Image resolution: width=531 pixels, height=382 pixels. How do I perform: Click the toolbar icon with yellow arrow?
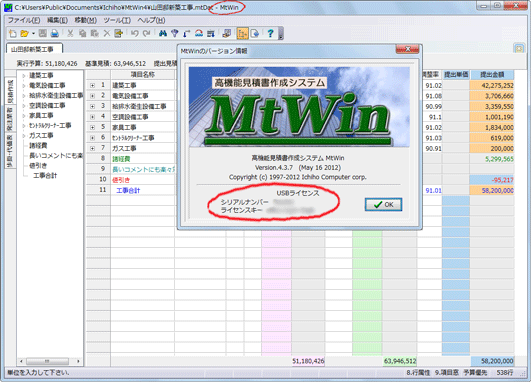(118, 33)
